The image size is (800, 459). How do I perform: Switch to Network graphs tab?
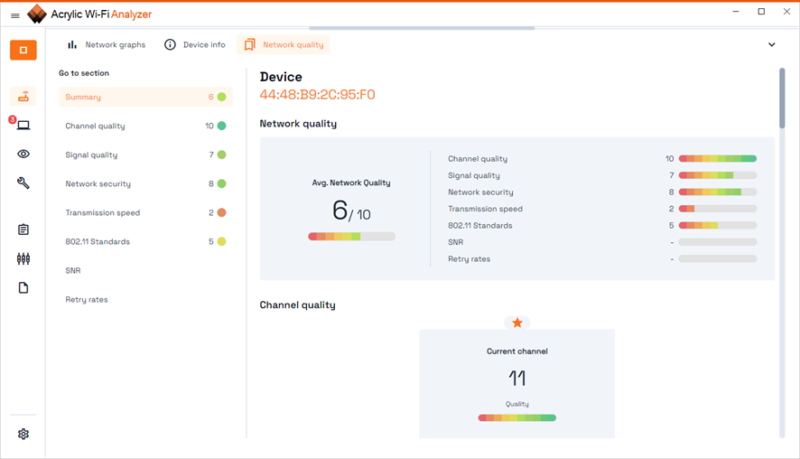pos(107,45)
